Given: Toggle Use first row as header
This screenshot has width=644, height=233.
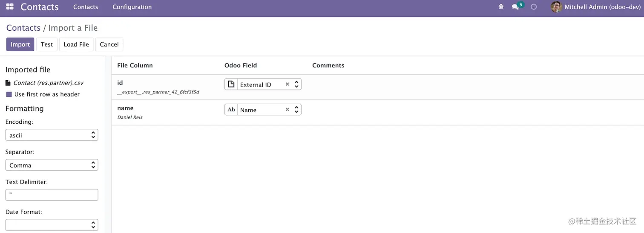Looking at the screenshot, I should (x=9, y=94).
